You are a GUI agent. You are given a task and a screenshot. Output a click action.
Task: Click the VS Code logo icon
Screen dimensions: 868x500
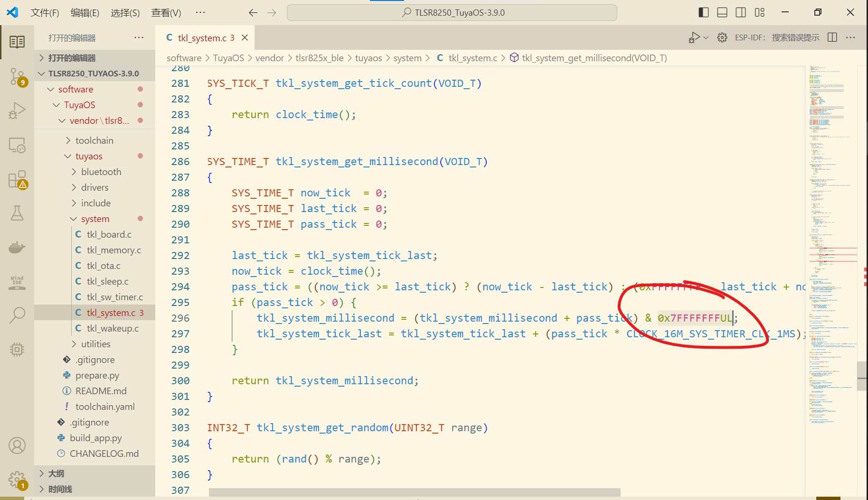tap(12, 12)
